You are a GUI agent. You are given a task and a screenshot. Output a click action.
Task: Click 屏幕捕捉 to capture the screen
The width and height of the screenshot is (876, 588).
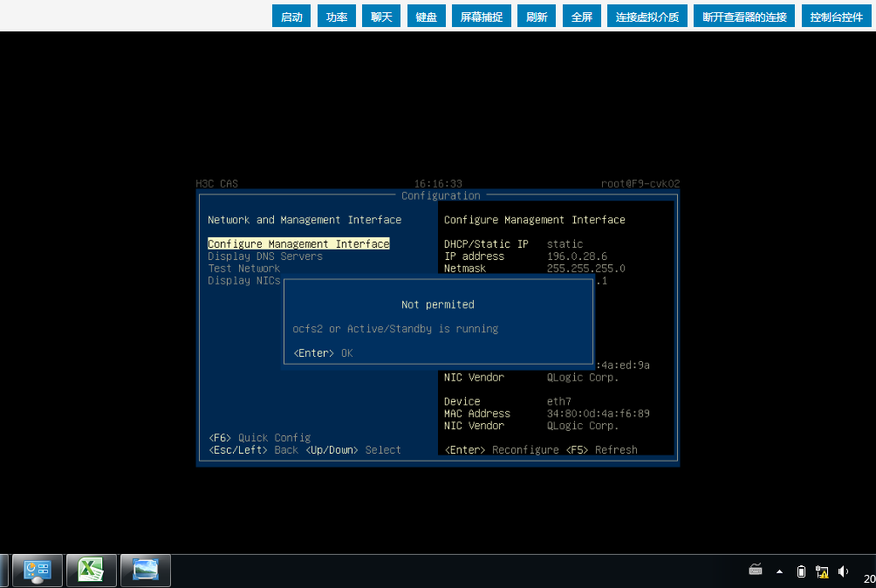click(481, 17)
